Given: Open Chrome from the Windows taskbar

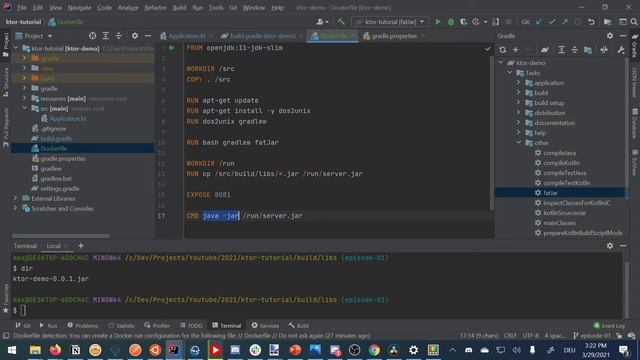Looking at the screenshot, I should (x=373, y=350).
